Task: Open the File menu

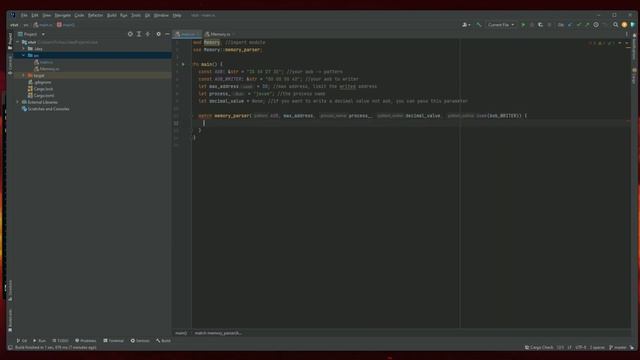Action: (24, 15)
